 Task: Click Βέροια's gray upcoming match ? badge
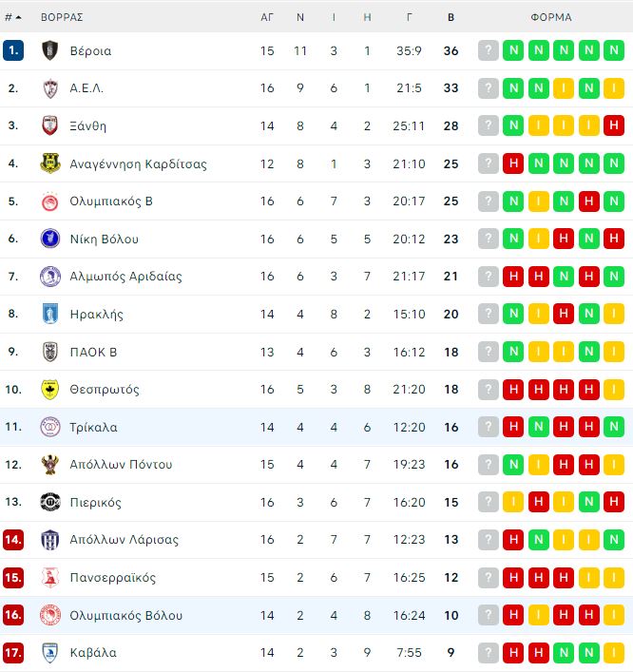(x=489, y=50)
